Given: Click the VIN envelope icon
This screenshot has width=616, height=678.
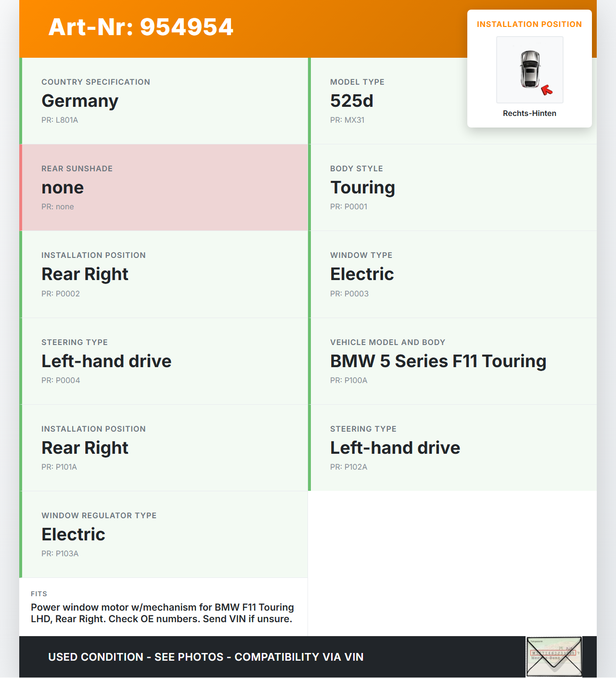Looking at the screenshot, I should 554,656.
